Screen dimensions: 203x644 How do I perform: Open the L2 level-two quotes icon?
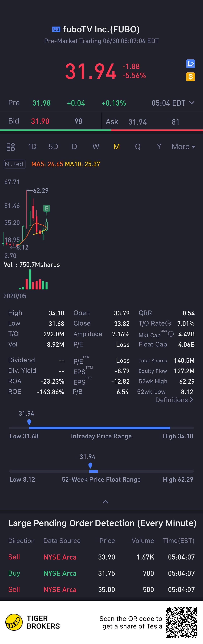[191, 64]
